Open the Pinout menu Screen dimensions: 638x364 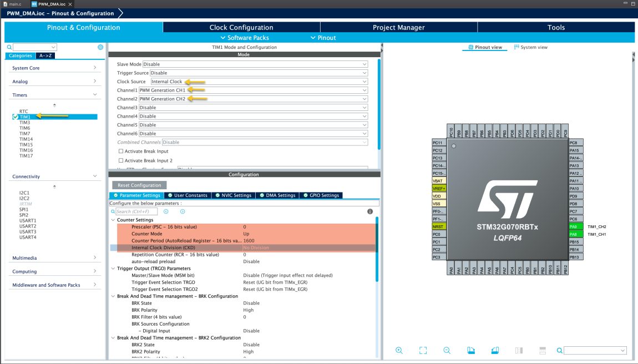click(x=323, y=38)
